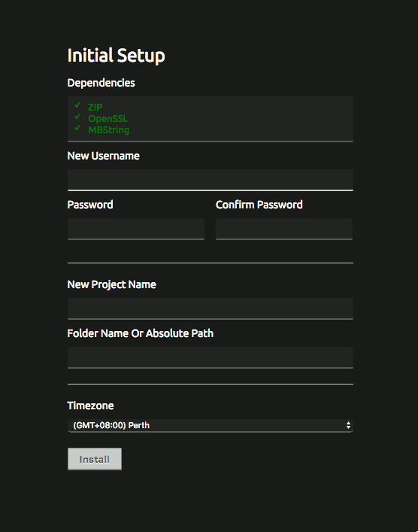Click the ZIP dependency text
This screenshot has width=418, height=532.
pos(95,107)
